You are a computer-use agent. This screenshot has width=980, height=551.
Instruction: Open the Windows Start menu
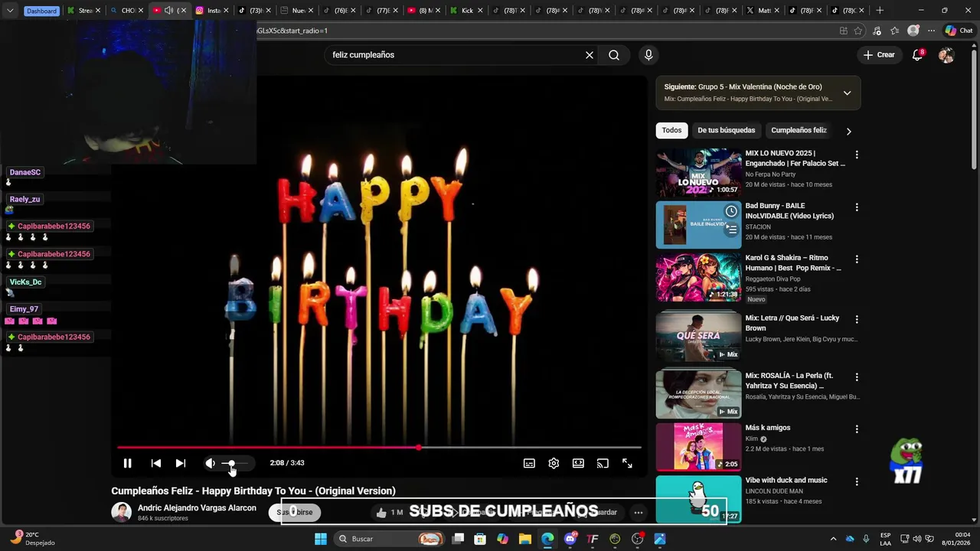321,539
